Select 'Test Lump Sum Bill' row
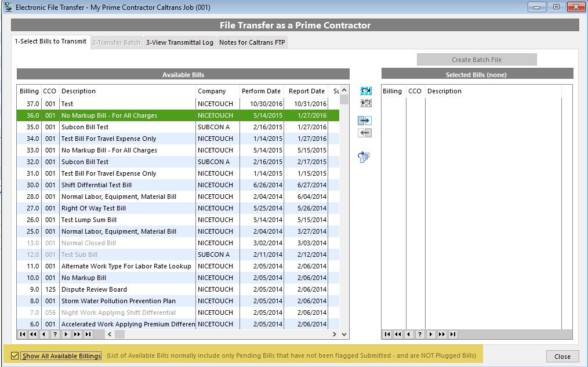Image resolution: width=588 pixels, height=367 pixels. click(178, 220)
